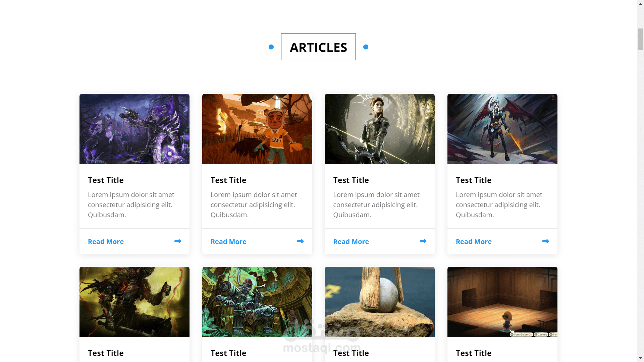Open Read More on the archer woman article

coord(351,242)
